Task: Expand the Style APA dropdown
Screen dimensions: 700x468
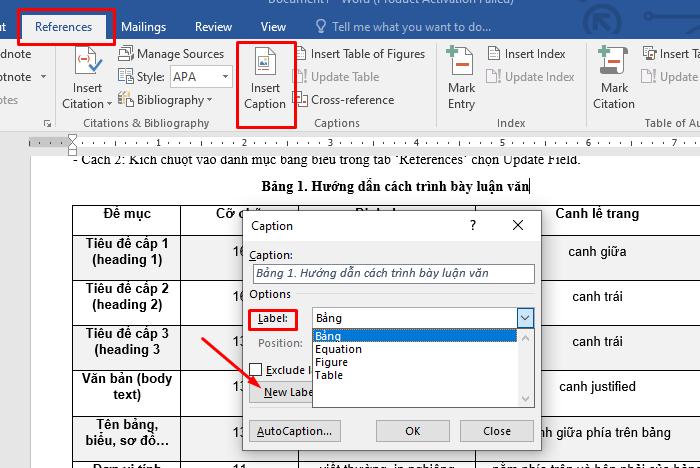Action: pos(225,77)
